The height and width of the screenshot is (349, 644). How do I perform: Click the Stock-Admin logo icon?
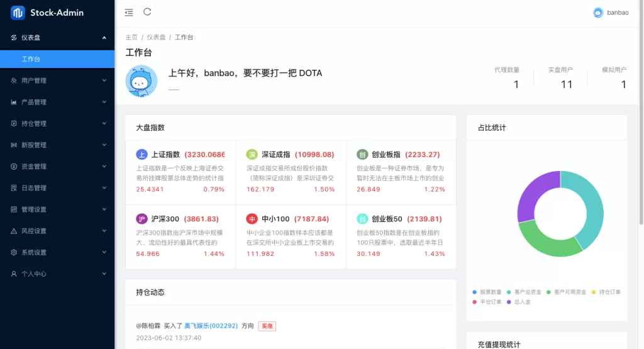click(x=18, y=13)
